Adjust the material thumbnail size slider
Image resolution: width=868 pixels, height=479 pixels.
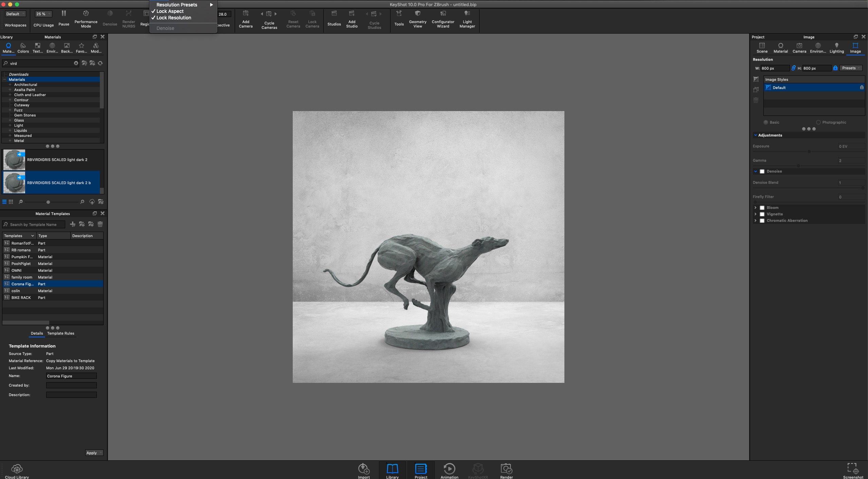48,202
